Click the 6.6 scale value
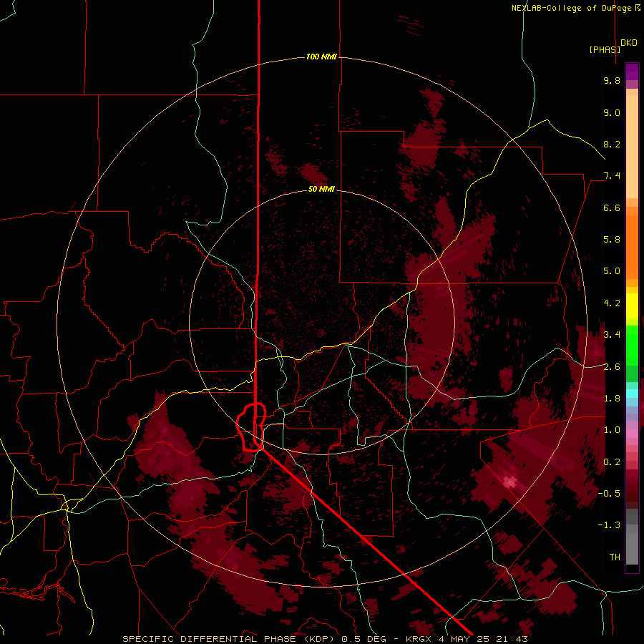 (612, 208)
